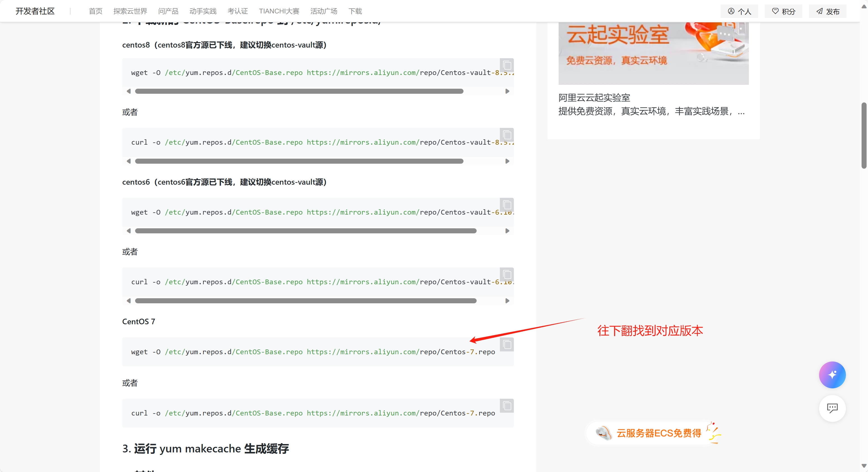
Task: Click the 发布 publish button
Action: [827, 11]
